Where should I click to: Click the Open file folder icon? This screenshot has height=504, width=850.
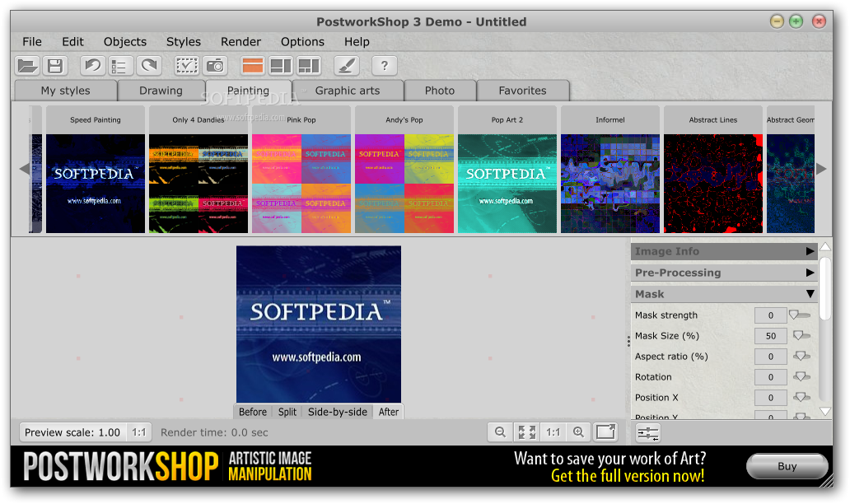point(27,66)
